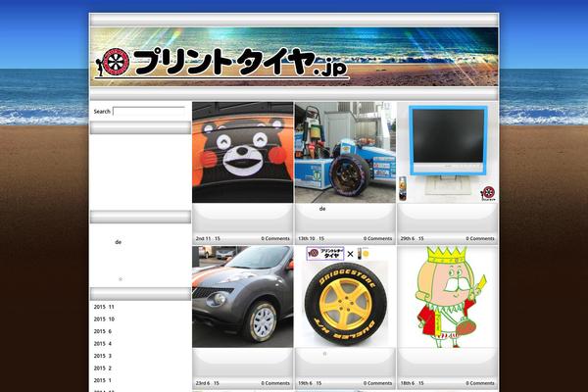Open the blue monitor post thumbnail
The image size is (588, 392).
click(448, 152)
